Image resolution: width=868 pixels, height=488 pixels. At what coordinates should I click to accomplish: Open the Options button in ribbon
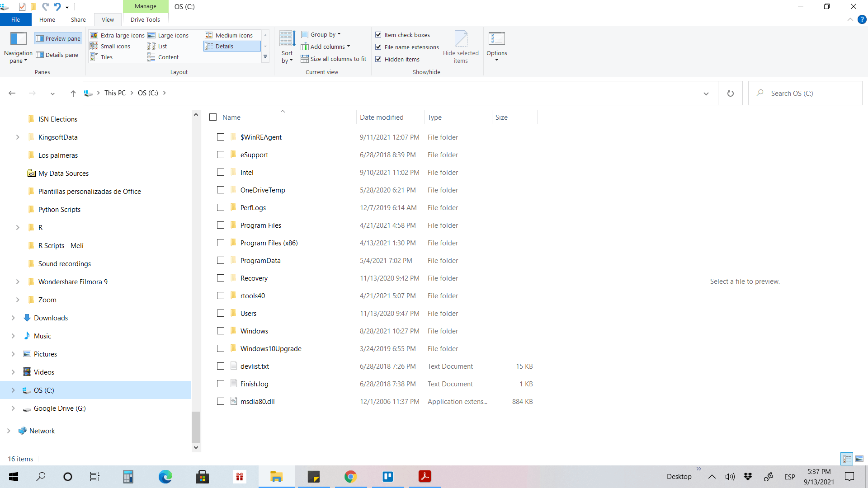pyautogui.click(x=496, y=44)
